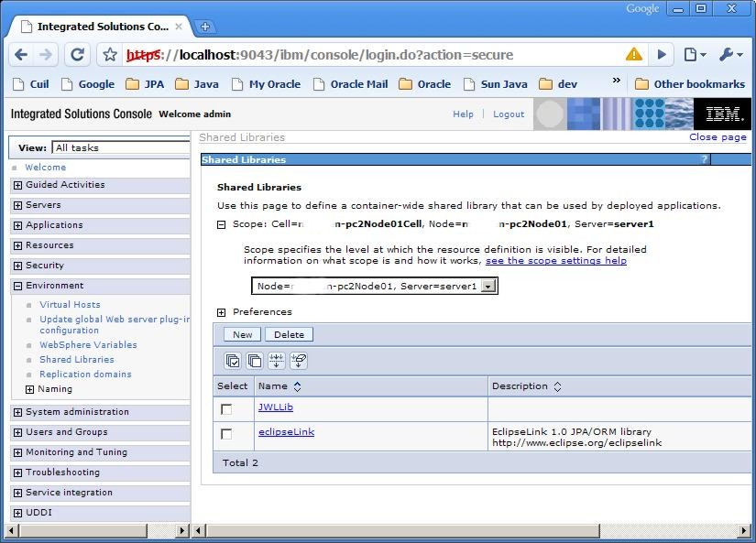Check the eclipseLink row checkbox
Image resolution: width=756 pixels, height=543 pixels.
pos(226,434)
